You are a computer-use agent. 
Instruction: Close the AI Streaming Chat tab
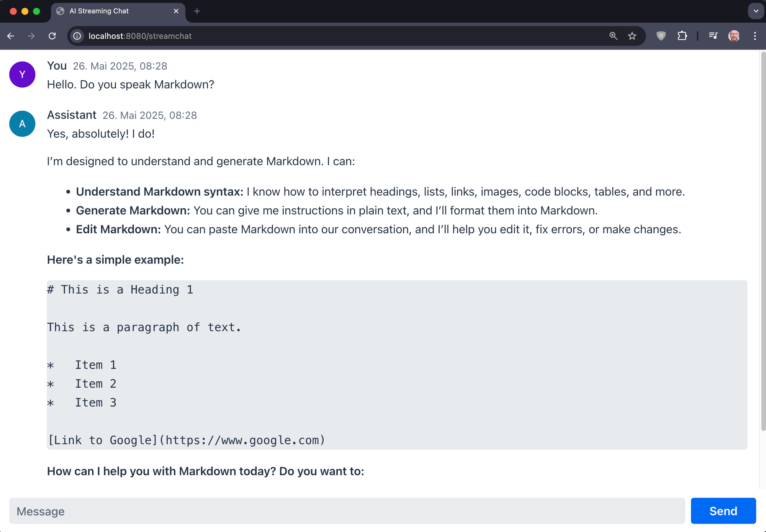pyautogui.click(x=176, y=11)
